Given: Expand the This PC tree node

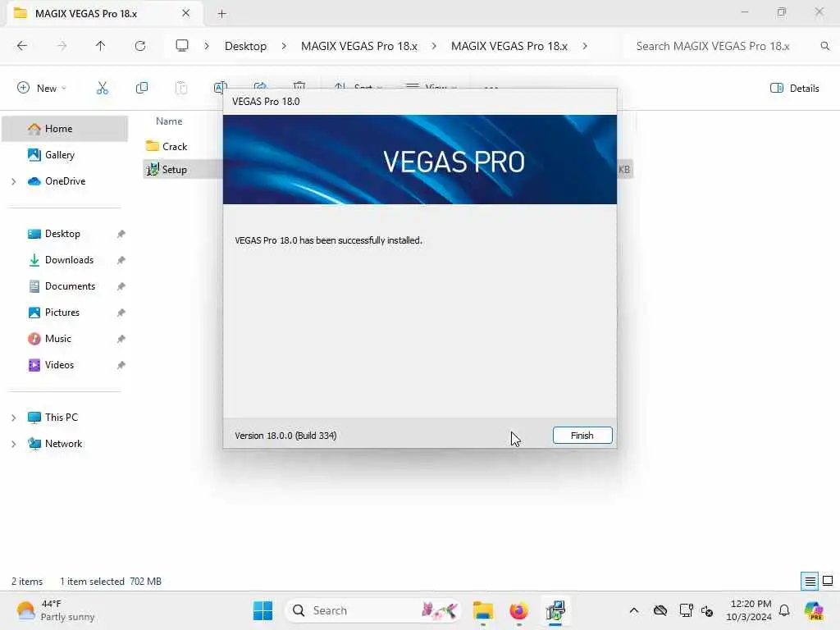Looking at the screenshot, I should click(13, 418).
